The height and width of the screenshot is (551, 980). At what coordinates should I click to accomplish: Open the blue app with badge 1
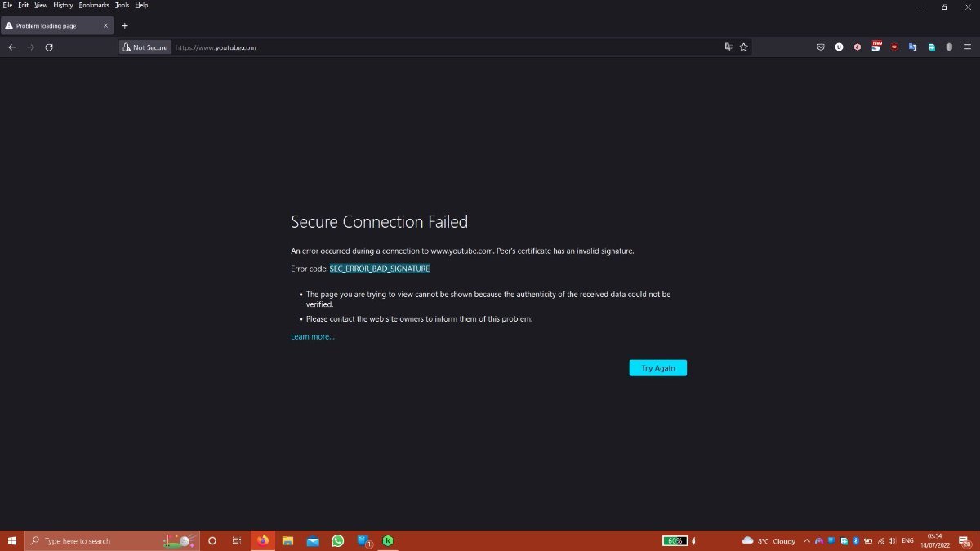point(364,540)
